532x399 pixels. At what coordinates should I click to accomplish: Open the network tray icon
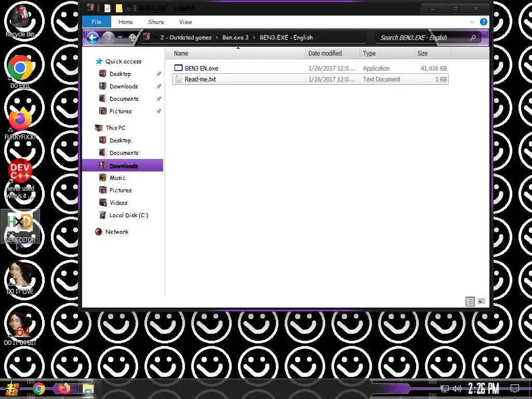(x=445, y=389)
